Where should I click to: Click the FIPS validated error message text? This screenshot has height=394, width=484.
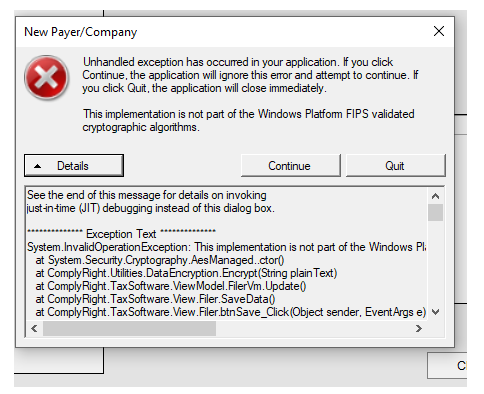coord(249,120)
